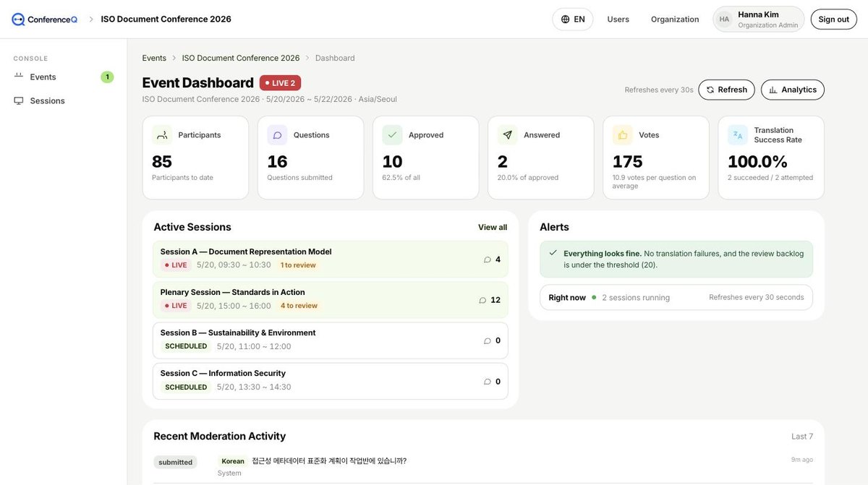Click the refresh arrows icon
The image size is (868, 485).
pos(710,90)
